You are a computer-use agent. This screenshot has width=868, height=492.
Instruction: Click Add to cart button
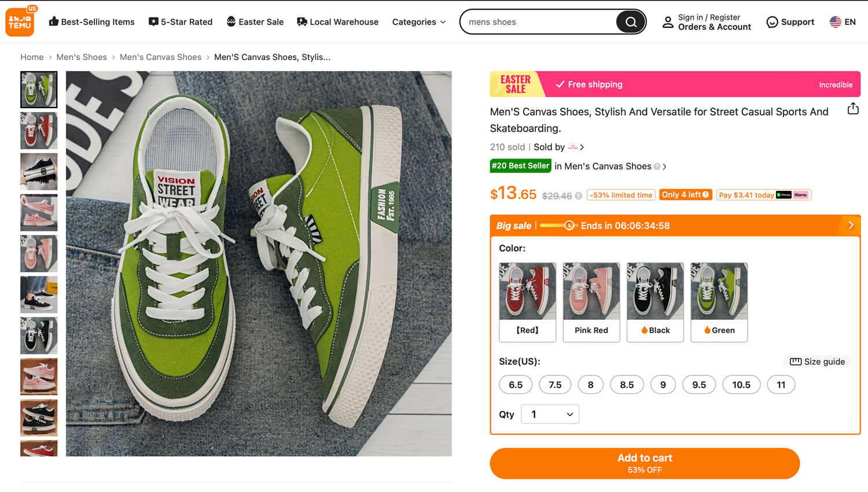[x=645, y=463]
